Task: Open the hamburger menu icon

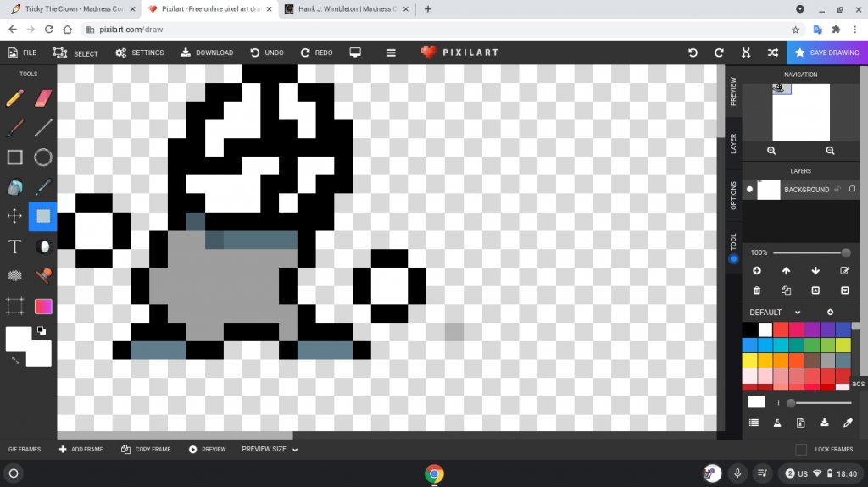Action: coord(391,53)
